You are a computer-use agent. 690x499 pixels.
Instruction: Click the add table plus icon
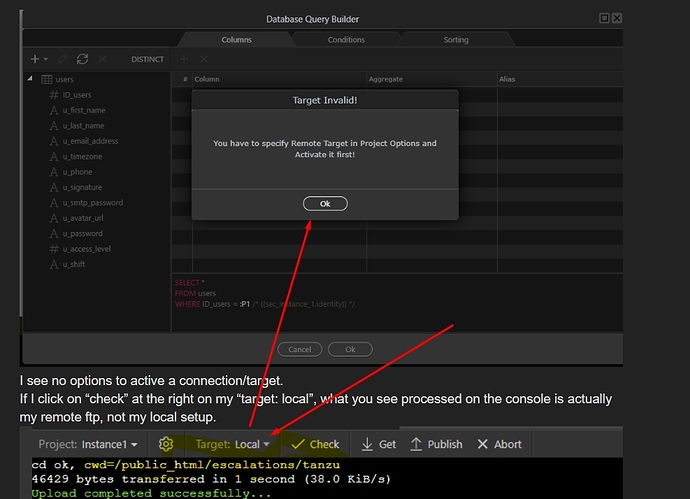point(35,59)
